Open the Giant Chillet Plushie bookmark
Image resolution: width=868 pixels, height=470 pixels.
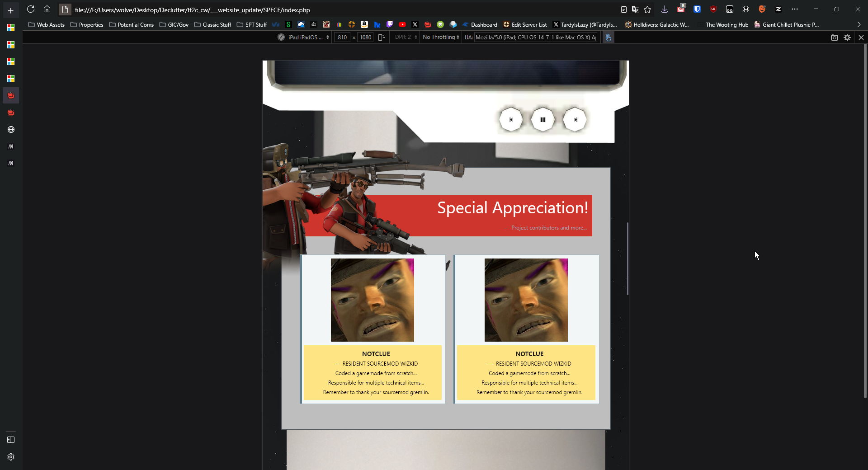787,25
